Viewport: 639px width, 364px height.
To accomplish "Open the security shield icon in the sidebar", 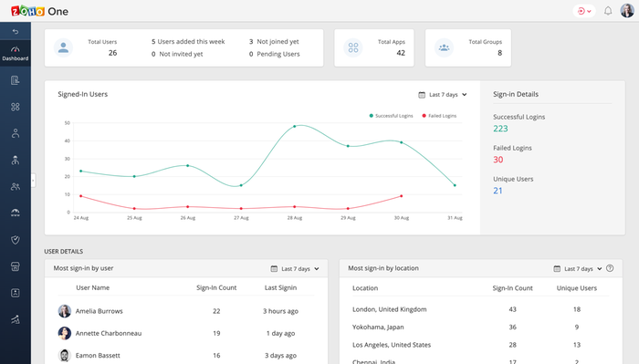I will [x=16, y=240].
